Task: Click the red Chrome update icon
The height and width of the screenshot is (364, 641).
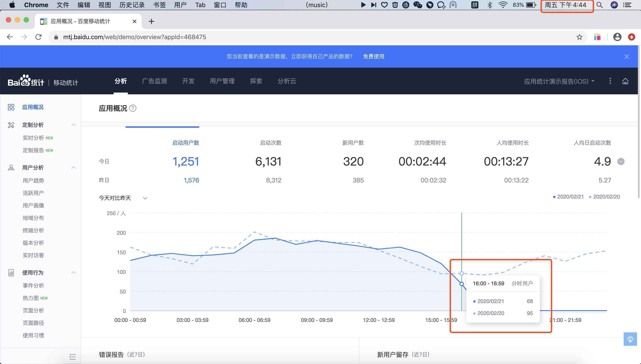Action: point(631,37)
